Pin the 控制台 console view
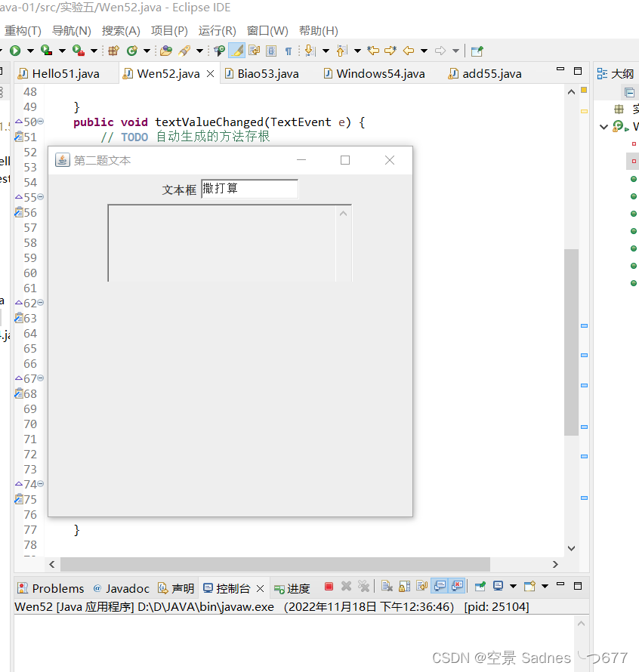Image resolution: width=639 pixels, height=672 pixels. click(x=479, y=587)
